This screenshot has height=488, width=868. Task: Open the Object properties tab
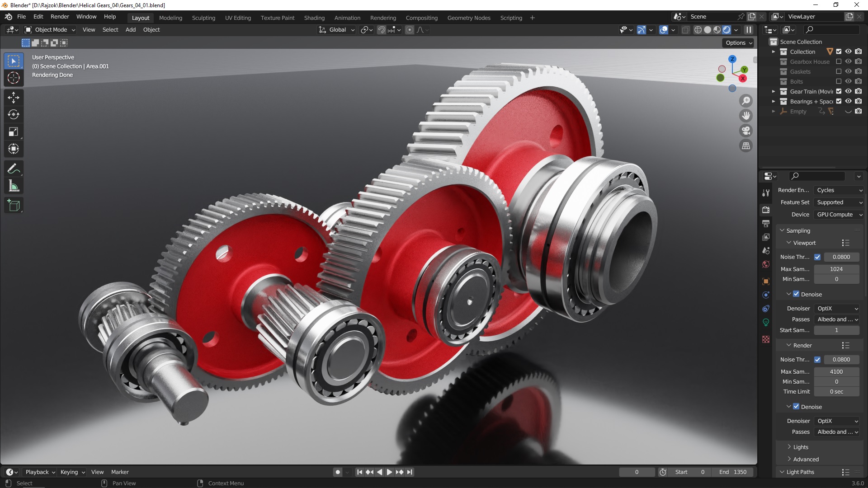click(766, 281)
